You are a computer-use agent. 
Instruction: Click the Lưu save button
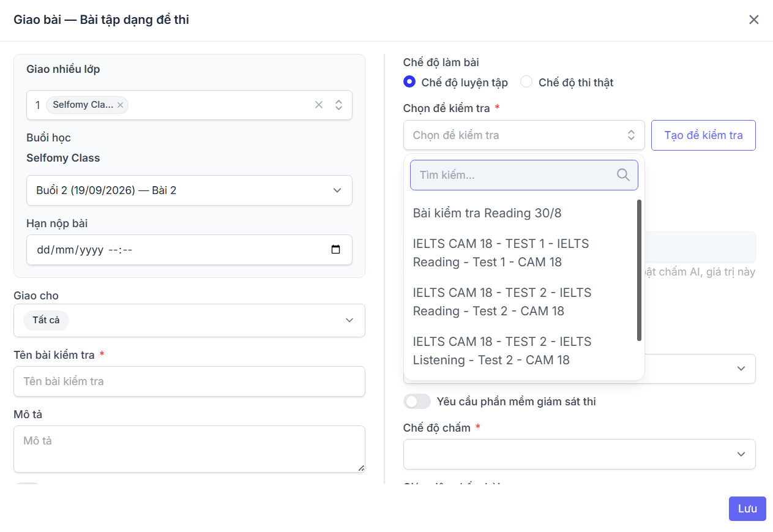click(x=747, y=509)
